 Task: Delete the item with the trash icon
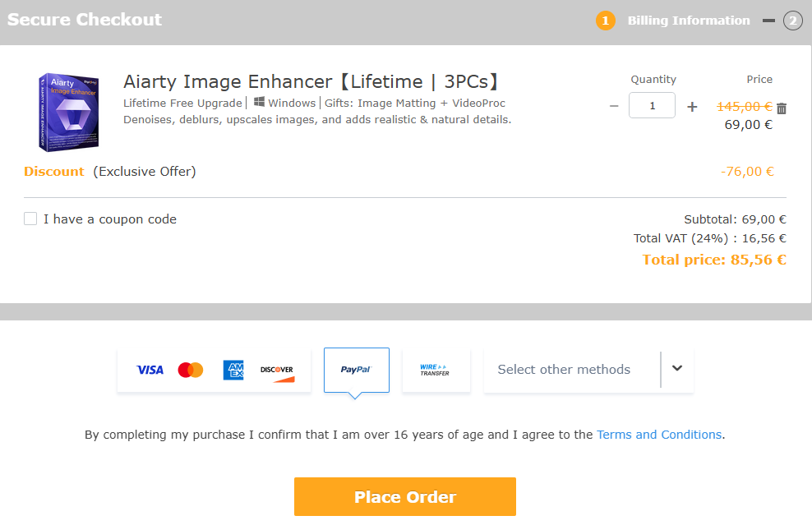click(782, 108)
